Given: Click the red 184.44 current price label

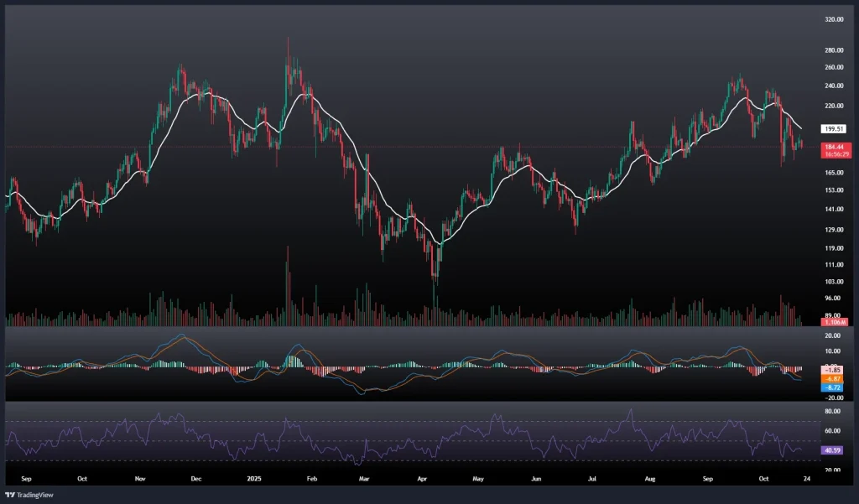Looking at the screenshot, I should tap(834, 146).
